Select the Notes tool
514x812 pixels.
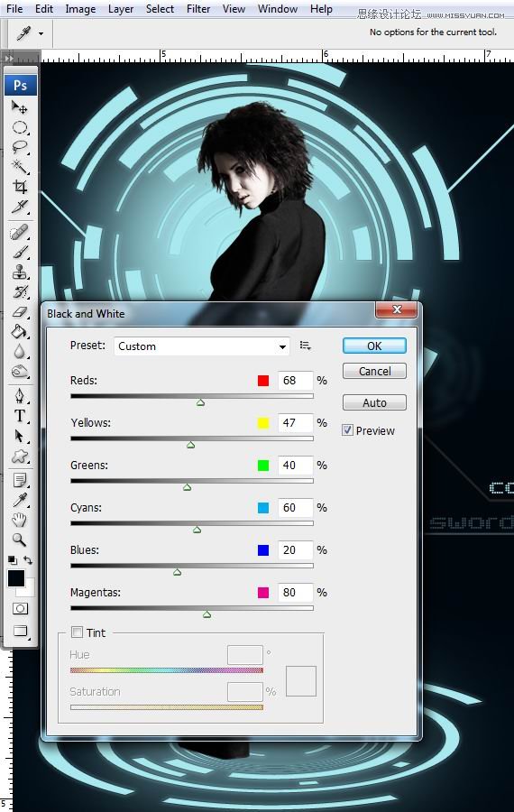20,481
